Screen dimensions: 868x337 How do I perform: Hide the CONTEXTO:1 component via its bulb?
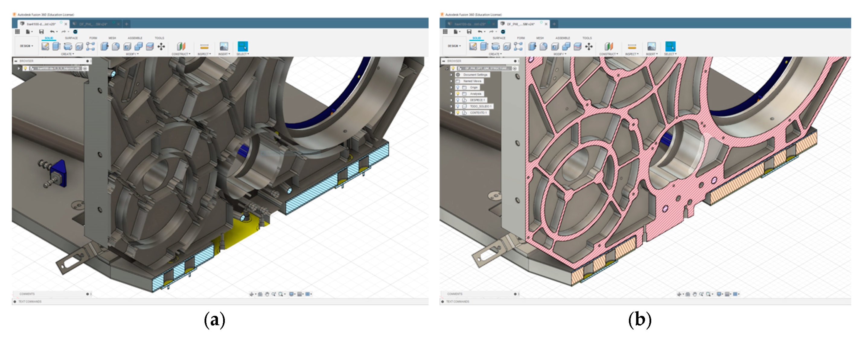pyautogui.click(x=458, y=113)
